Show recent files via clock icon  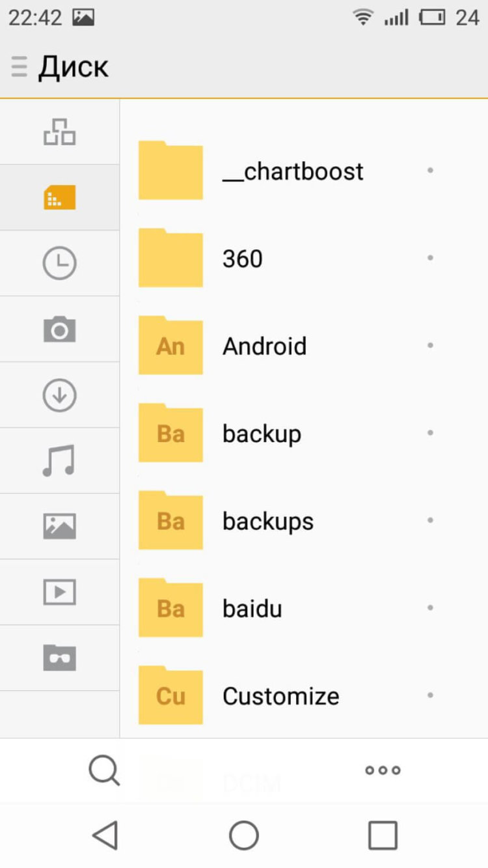coord(59,263)
